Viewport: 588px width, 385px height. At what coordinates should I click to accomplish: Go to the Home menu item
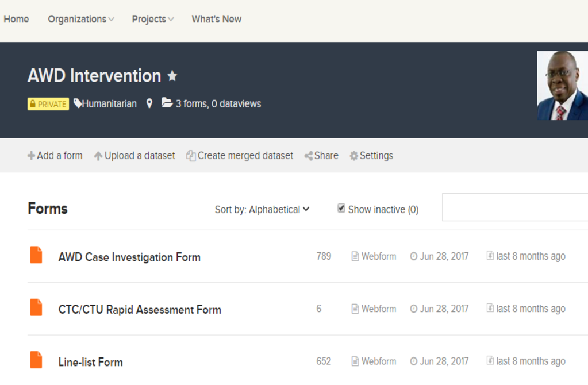(x=16, y=19)
